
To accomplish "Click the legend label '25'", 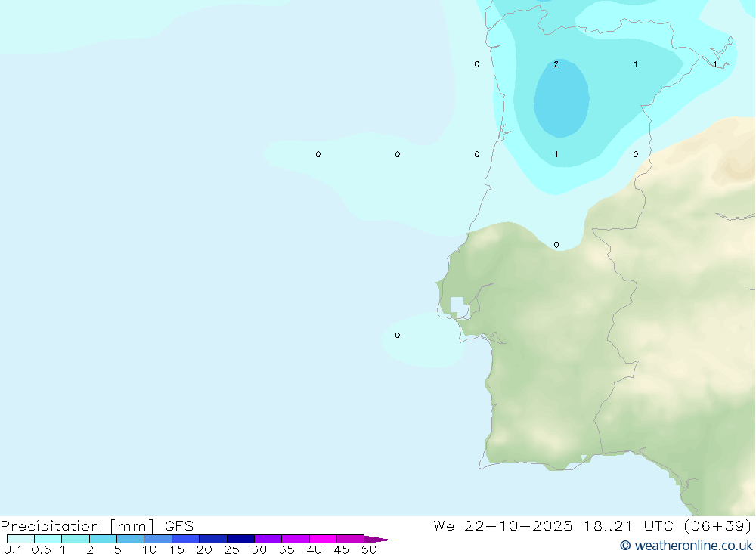I will (x=231, y=549).
